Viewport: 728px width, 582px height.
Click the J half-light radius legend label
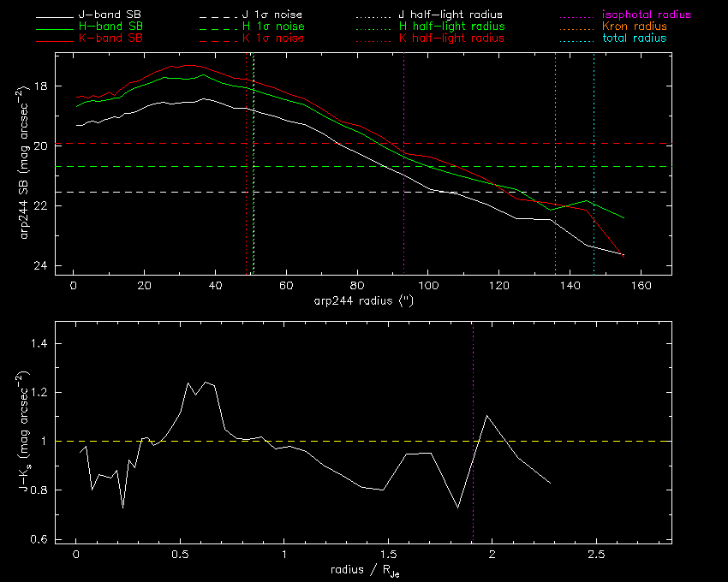click(451, 15)
